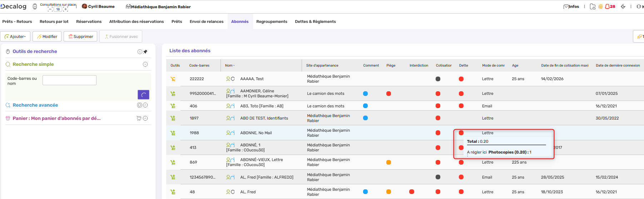
Task: Click the Supprimer button
Action: [x=80, y=37]
